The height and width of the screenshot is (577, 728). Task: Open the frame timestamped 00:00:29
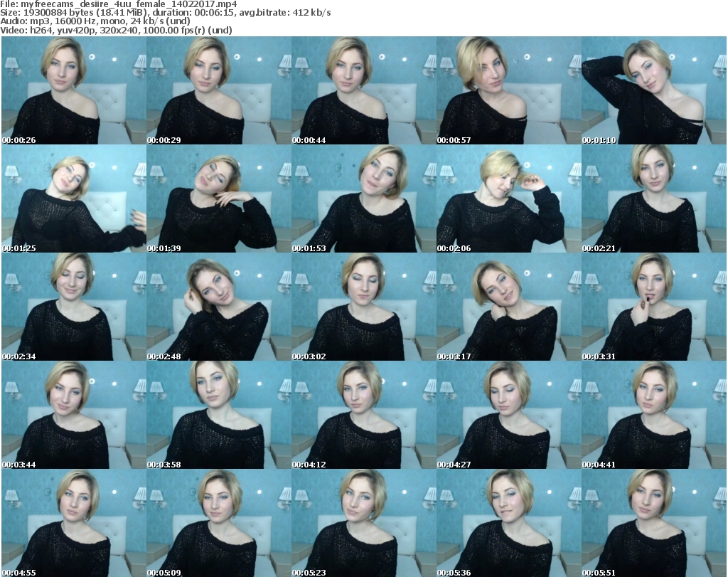coord(219,90)
